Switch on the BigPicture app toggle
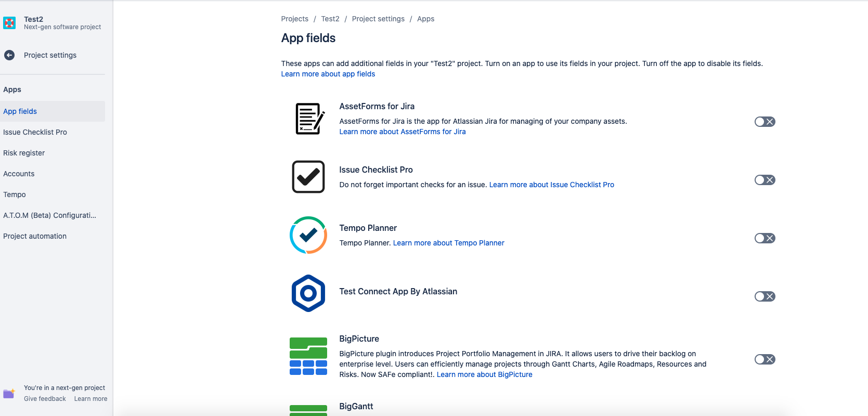The image size is (868, 416). pyautogui.click(x=765, y=359)
